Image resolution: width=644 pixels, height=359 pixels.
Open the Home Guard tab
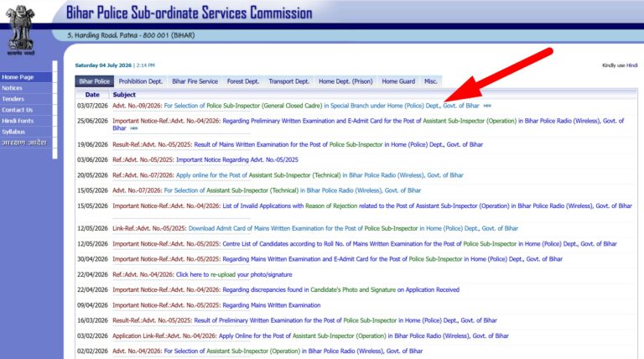[398, 81]
